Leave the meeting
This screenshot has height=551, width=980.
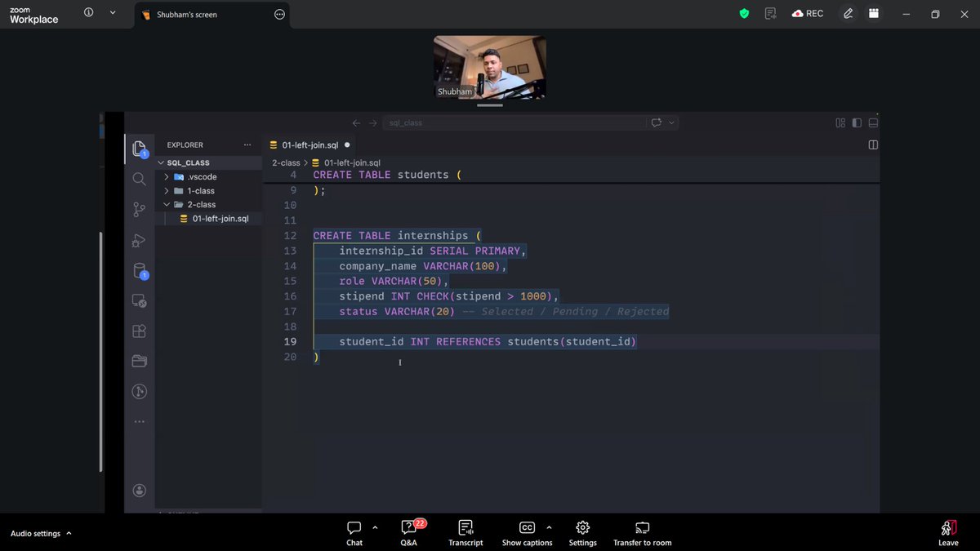948,533
